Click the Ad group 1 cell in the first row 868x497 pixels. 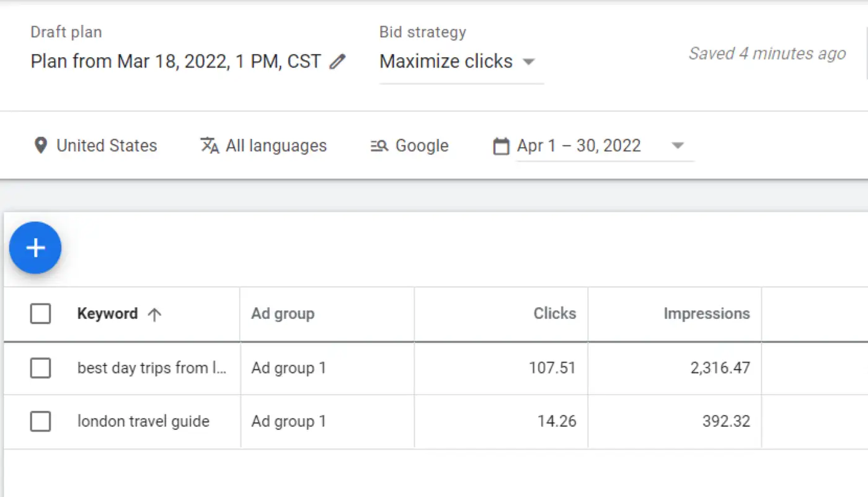pyautogui.click(x=288, y=368)
